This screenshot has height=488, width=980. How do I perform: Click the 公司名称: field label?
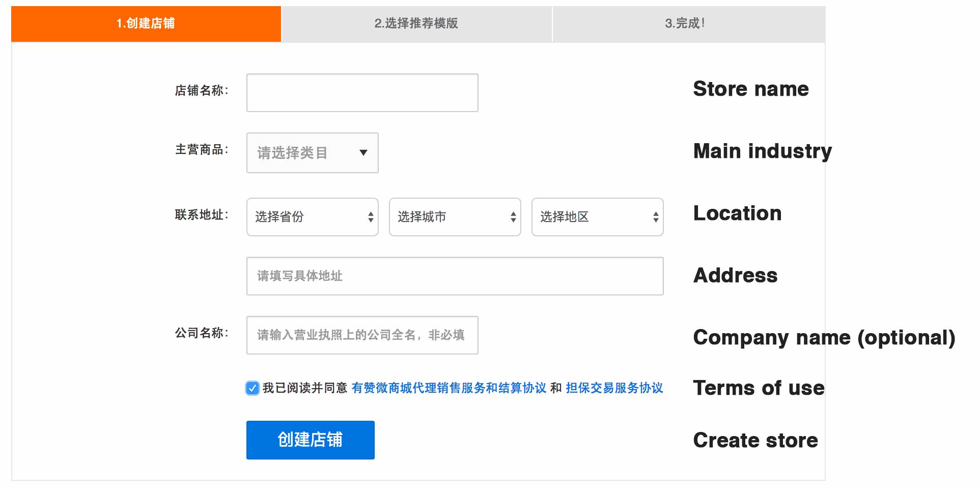click(202, 333)
